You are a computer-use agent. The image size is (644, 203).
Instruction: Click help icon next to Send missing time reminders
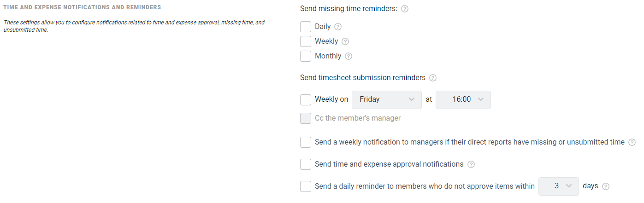coord(405,9)
